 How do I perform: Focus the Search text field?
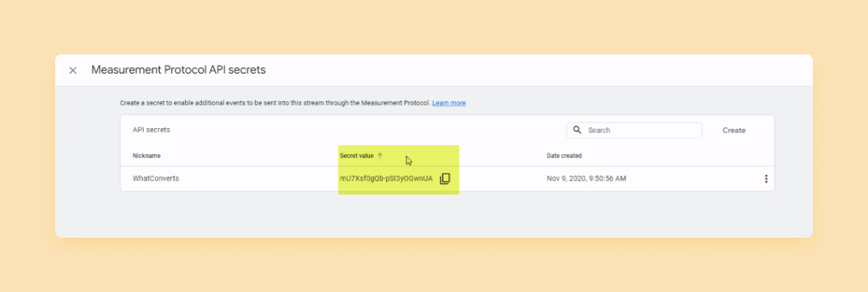pos(634,131)
